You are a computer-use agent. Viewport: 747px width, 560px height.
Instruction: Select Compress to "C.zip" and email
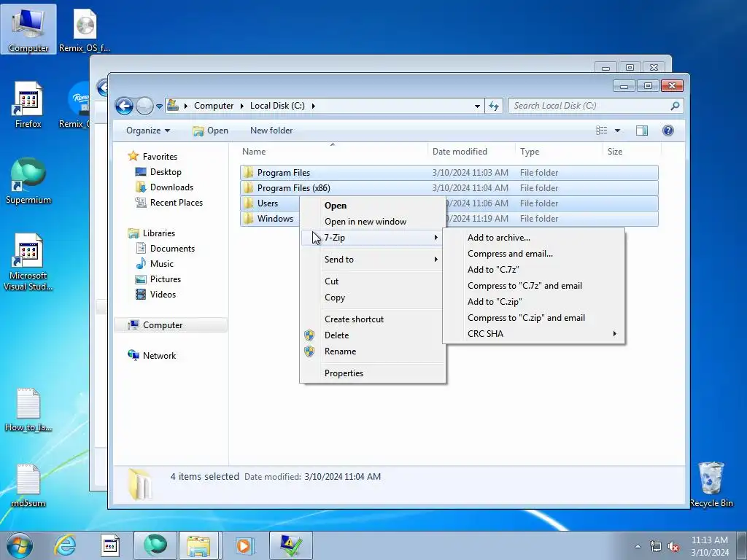pos(533,318)
